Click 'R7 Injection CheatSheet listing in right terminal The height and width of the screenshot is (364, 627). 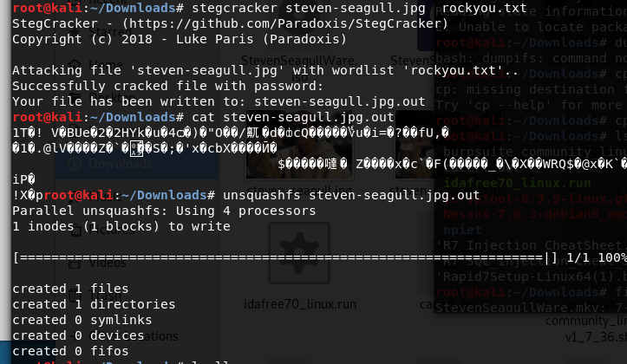point(532,245)
